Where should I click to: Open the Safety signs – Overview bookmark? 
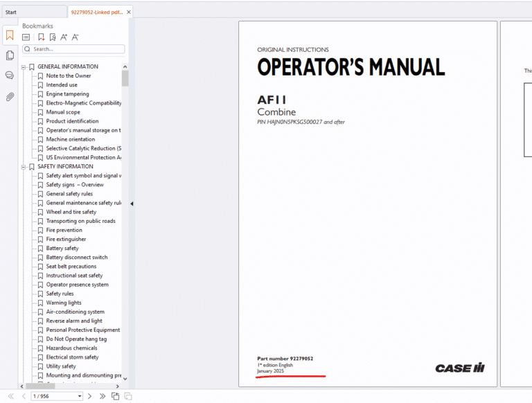75,185
